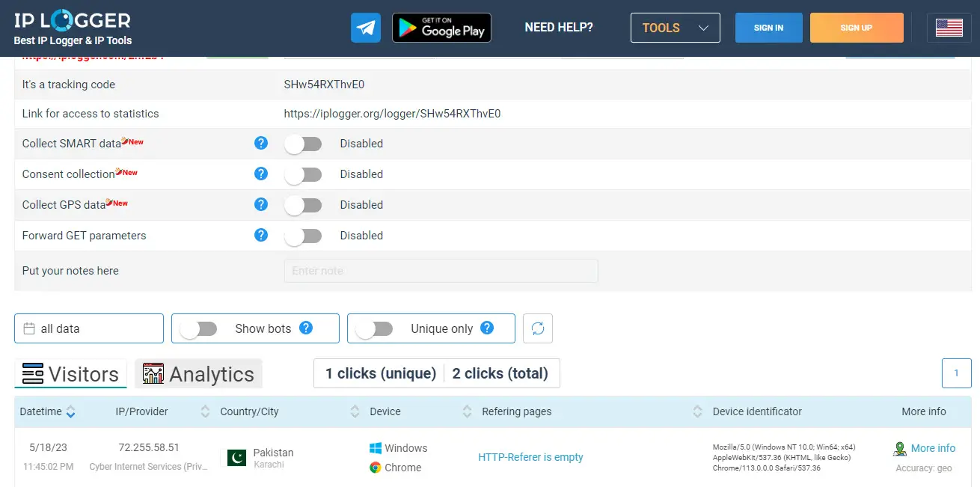Click the Enter note input field
This screenshot has width=980, height=487.
pyautogui.click(x=441, y=270)
